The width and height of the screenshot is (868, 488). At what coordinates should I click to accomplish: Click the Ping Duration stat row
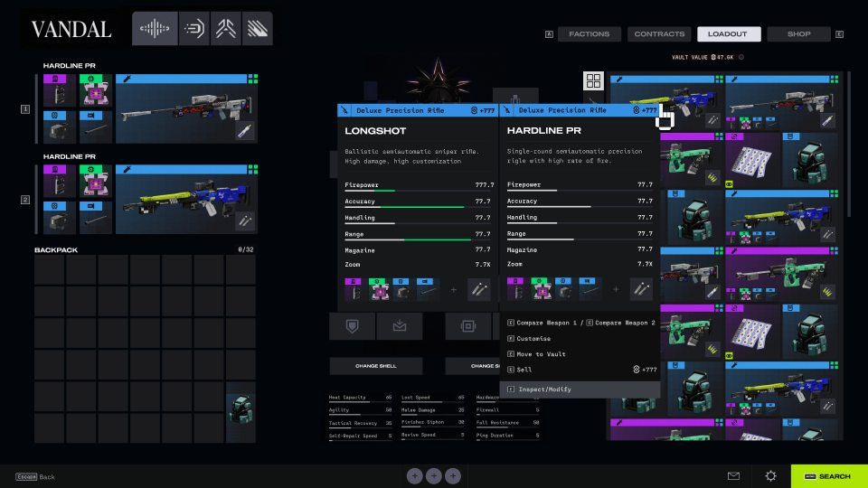click(x=507, y=436)
